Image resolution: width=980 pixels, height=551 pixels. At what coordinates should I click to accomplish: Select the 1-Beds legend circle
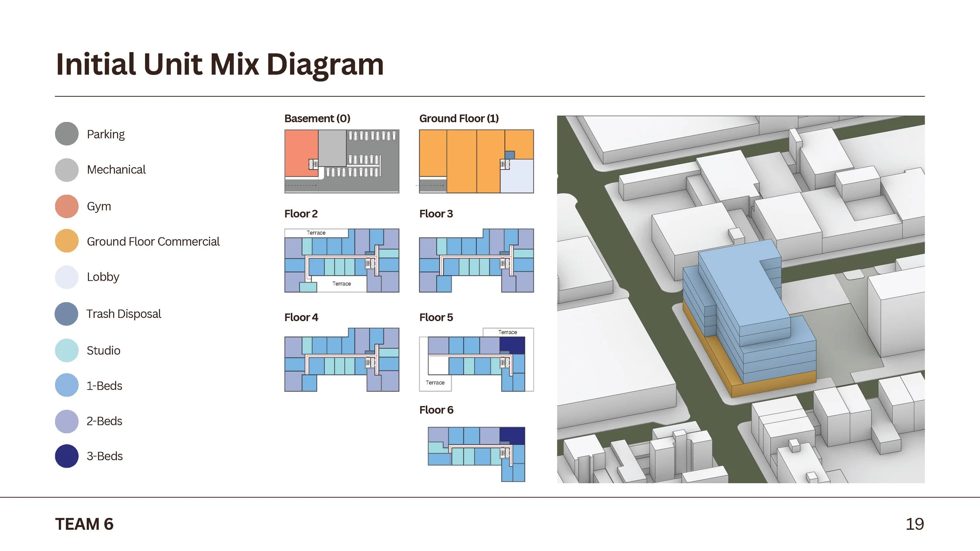(x=67, y=385)
